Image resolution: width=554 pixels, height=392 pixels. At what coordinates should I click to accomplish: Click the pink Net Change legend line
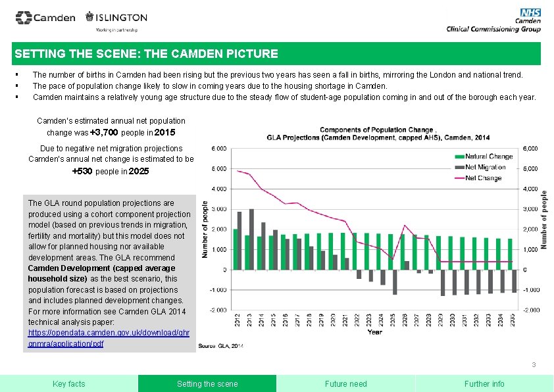(x=459, y=178)
